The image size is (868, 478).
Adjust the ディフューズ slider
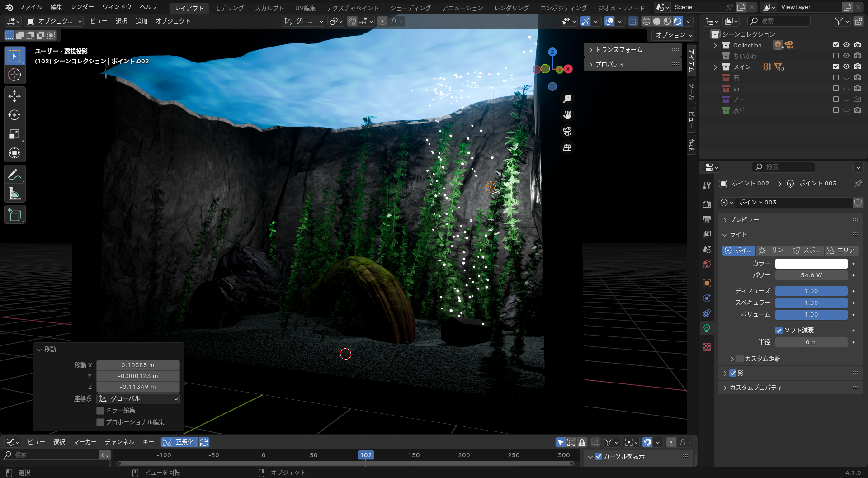pyautogui.click(x=811, y=291)
